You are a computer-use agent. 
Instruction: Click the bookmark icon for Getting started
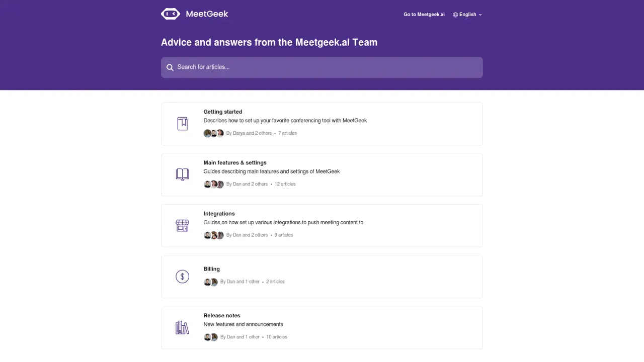pos(182,123)
